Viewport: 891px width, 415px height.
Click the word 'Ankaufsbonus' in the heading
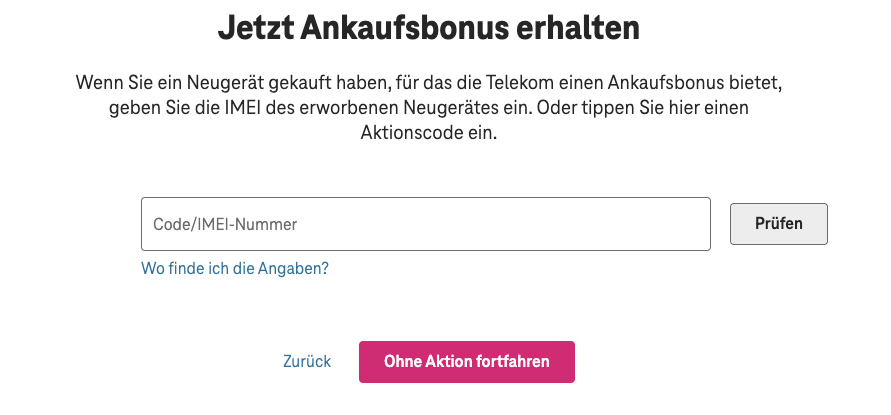tap(414, 29)
